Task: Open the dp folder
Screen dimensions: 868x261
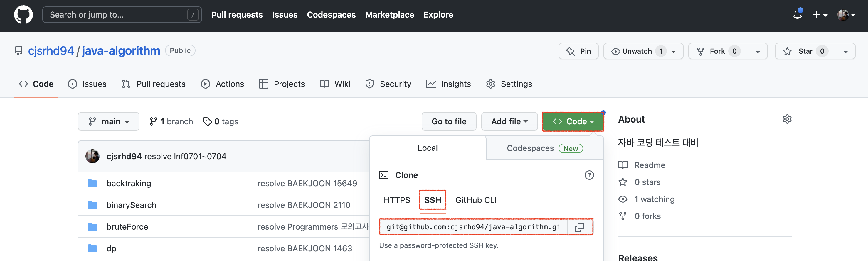Action: [112, 249]
